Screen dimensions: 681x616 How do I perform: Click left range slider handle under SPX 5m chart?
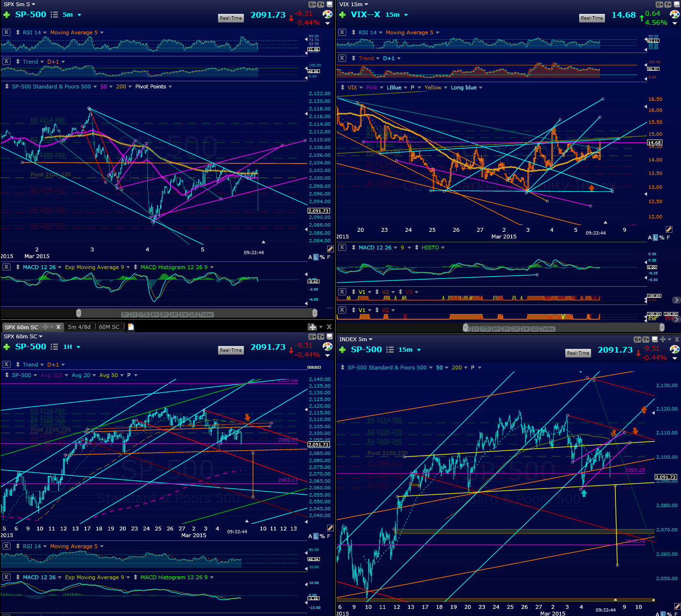coord(78,313)
